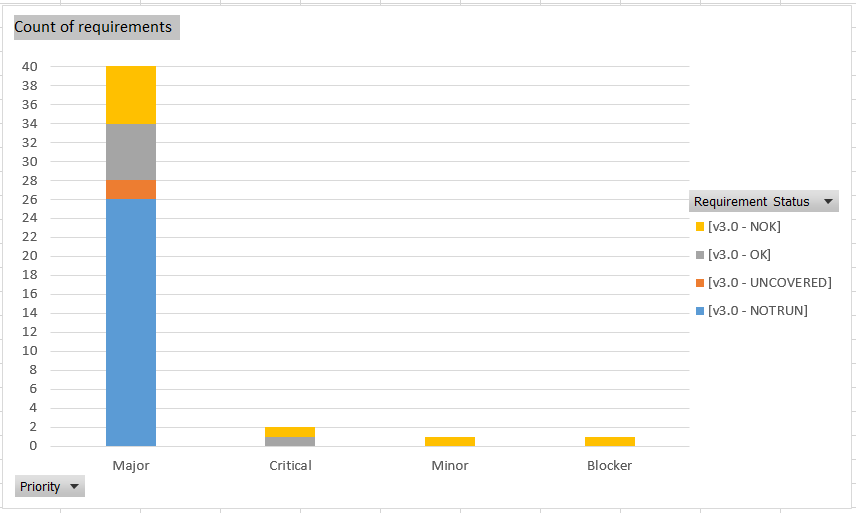This screenshot has height=513, width=856.
Task: Select the gray OK segment of Major bar
Action: tap(131, 152)
